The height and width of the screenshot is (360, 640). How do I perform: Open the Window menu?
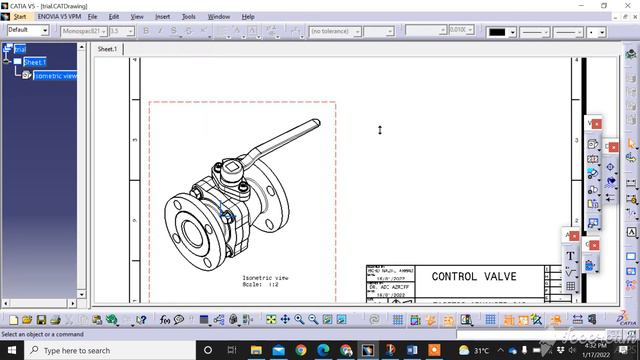219,17
